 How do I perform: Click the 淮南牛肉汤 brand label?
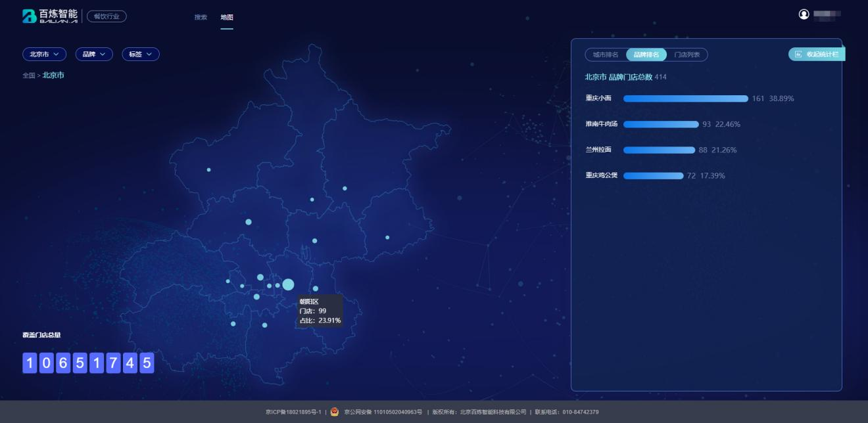601,124
